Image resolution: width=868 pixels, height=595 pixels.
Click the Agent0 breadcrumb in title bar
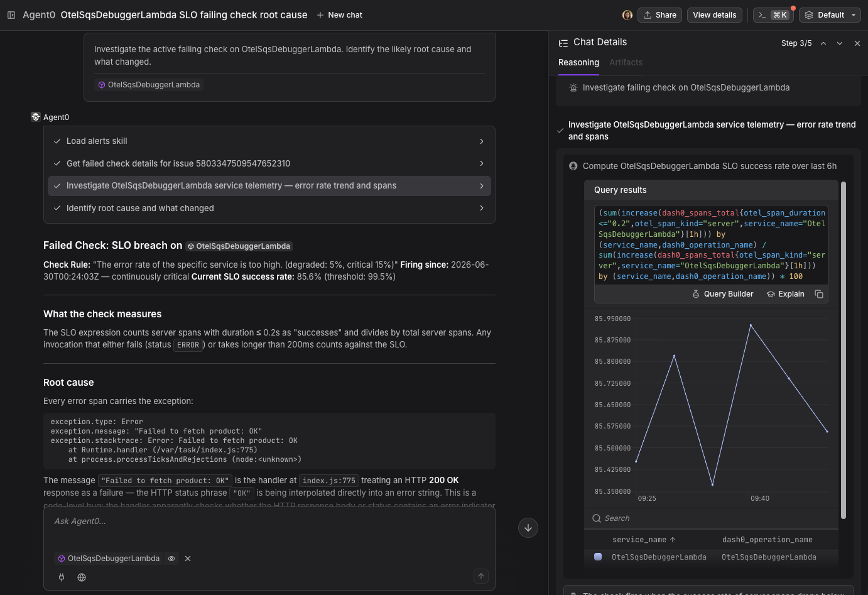tap(39, 15)
